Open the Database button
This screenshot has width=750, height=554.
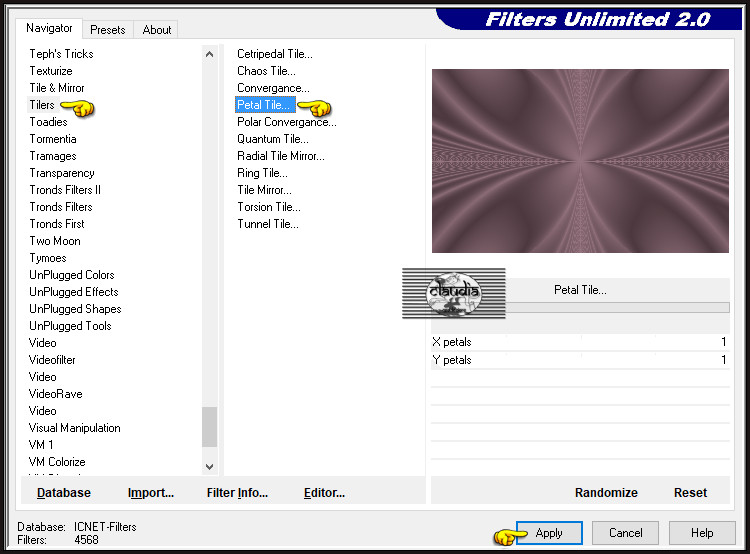pyautogui.click(x=64, y=493)
